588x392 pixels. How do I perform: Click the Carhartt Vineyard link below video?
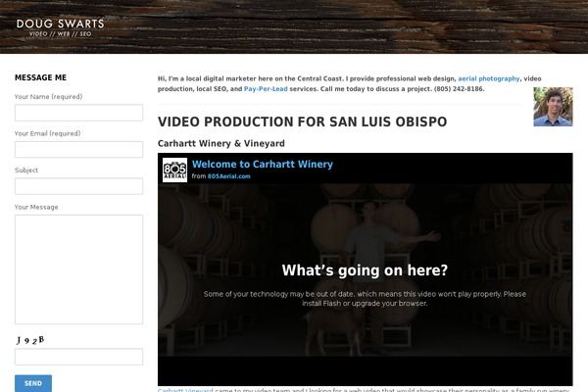pyautogui.click(x=185, y=390)
